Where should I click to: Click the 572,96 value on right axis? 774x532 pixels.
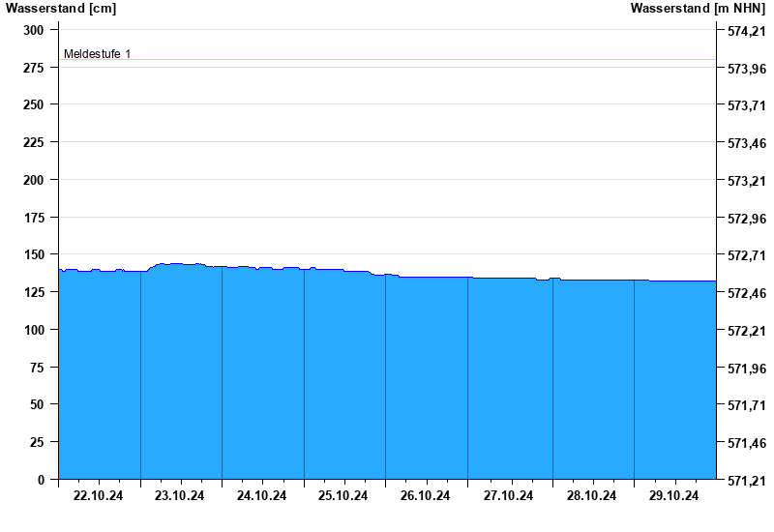coord(747,219)
